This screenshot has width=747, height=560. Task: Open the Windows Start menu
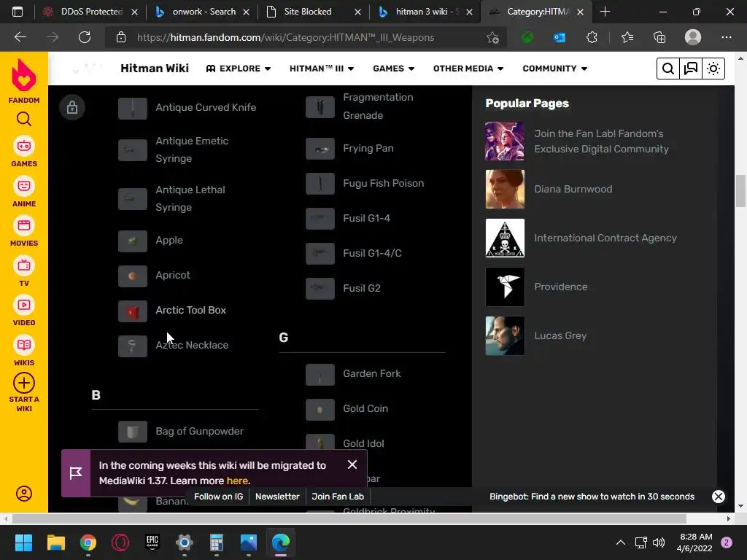(23, 542)
